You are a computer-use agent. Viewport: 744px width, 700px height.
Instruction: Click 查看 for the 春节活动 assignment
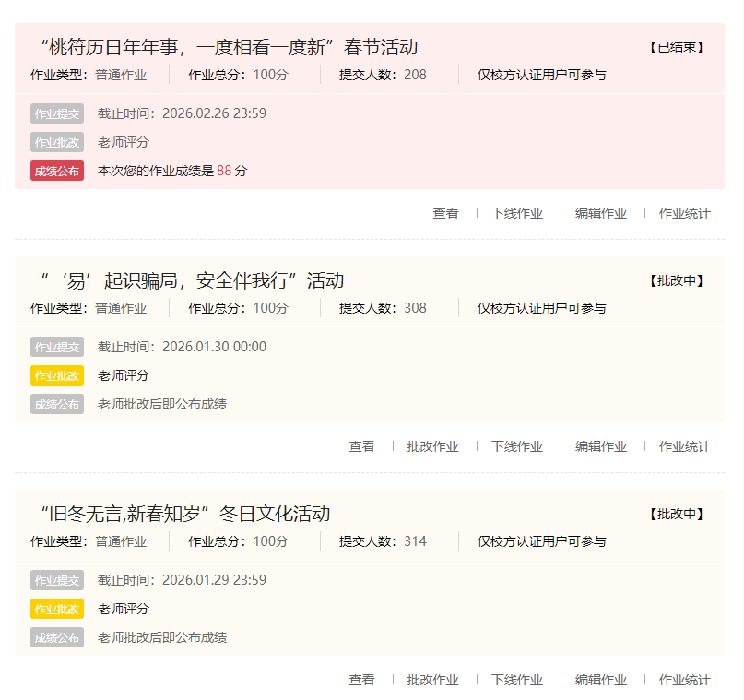[x=445, y=213]
